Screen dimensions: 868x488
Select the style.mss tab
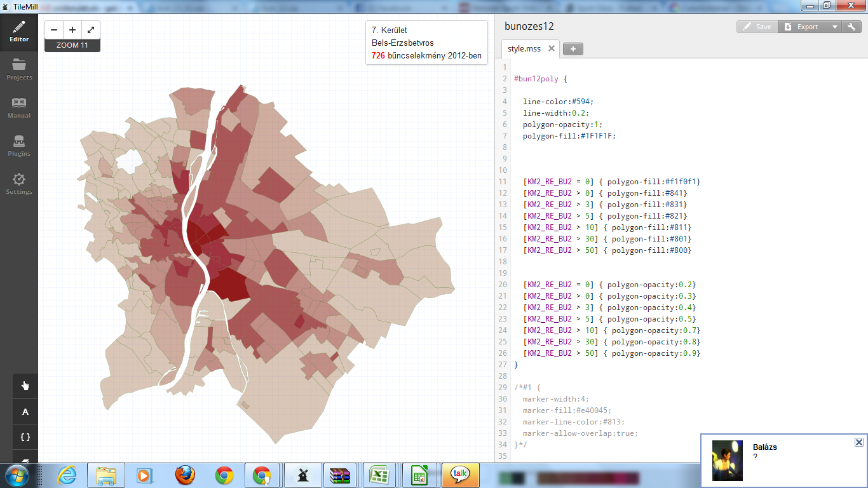(524, 48)
